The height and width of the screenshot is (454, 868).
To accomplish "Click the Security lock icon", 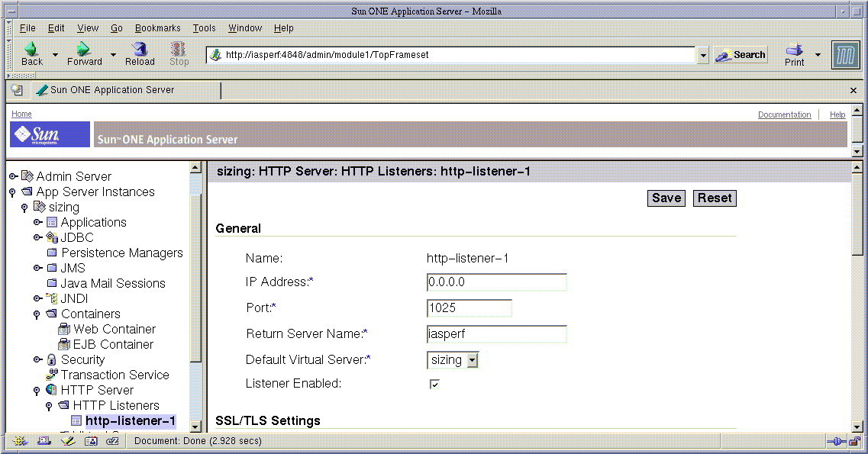I will [x=52, y=359].
